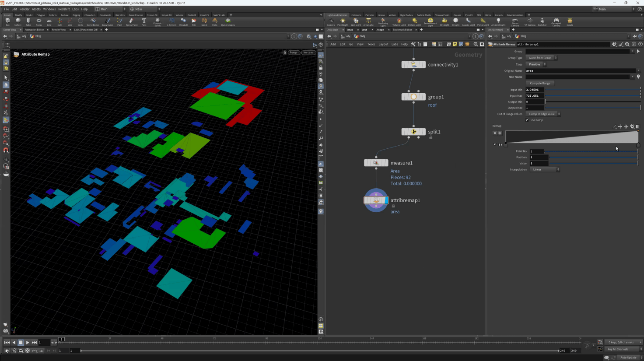Click the Output Min slider track

point(592,102)
